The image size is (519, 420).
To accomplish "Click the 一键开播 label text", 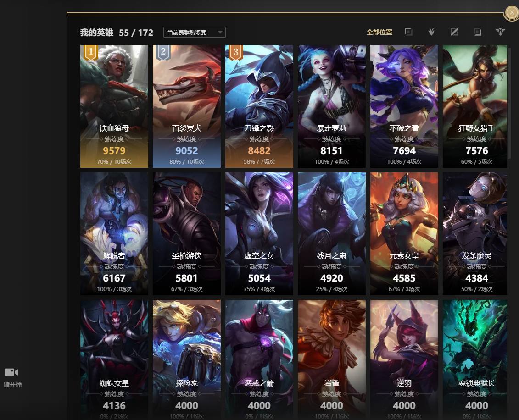I will [x=11, y=385].
